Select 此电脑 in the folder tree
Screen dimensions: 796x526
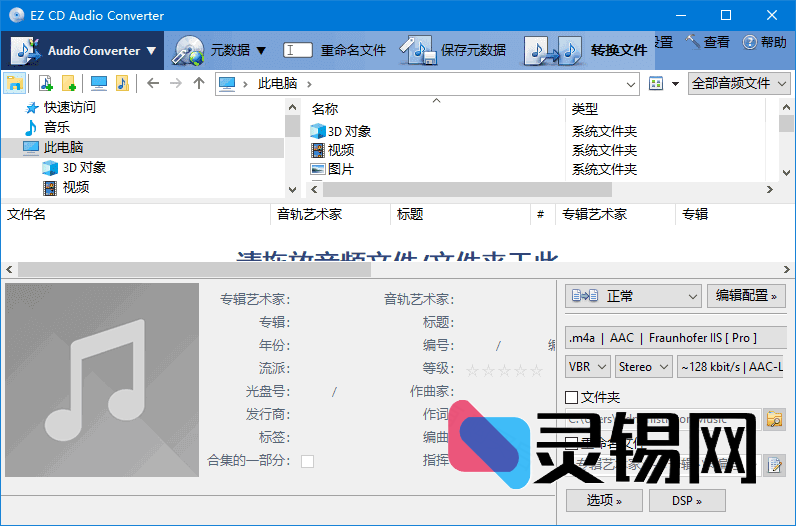click(63, 147)
